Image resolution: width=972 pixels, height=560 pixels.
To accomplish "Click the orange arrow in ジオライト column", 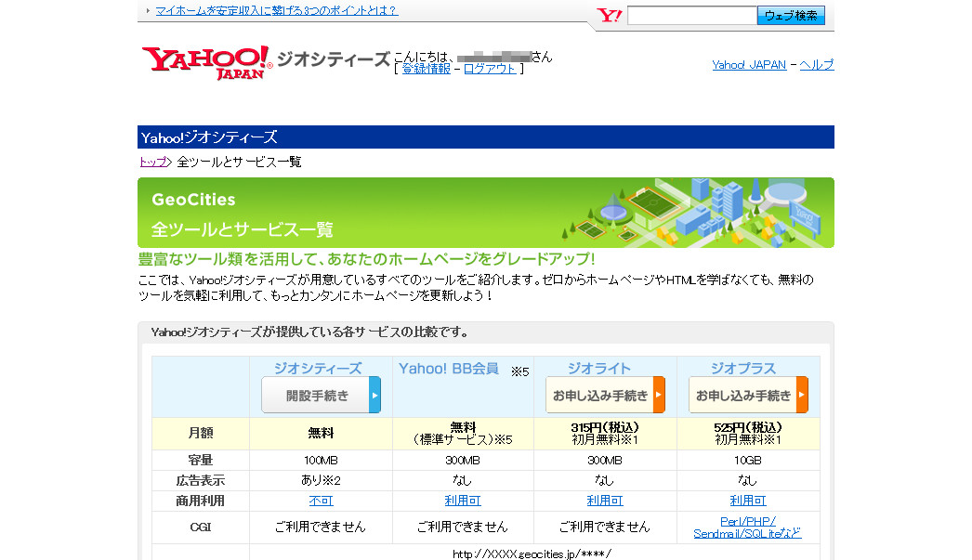I will tap(659, 395).
